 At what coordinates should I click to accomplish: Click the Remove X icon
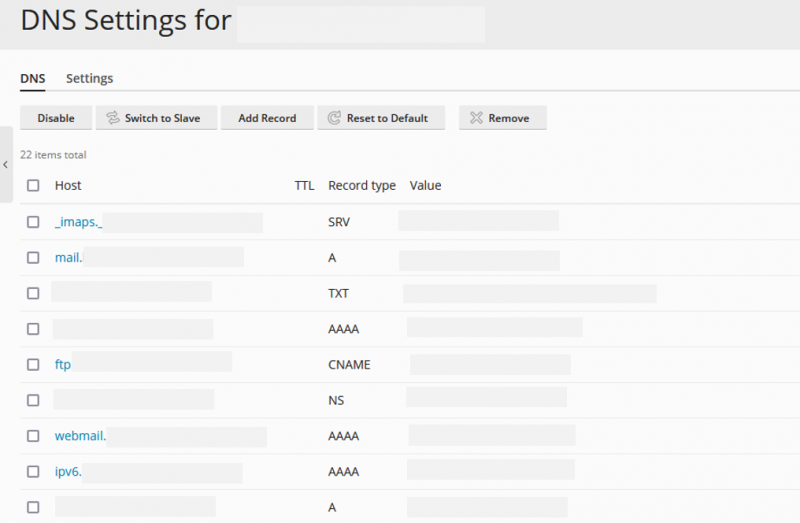click(476, 118)
